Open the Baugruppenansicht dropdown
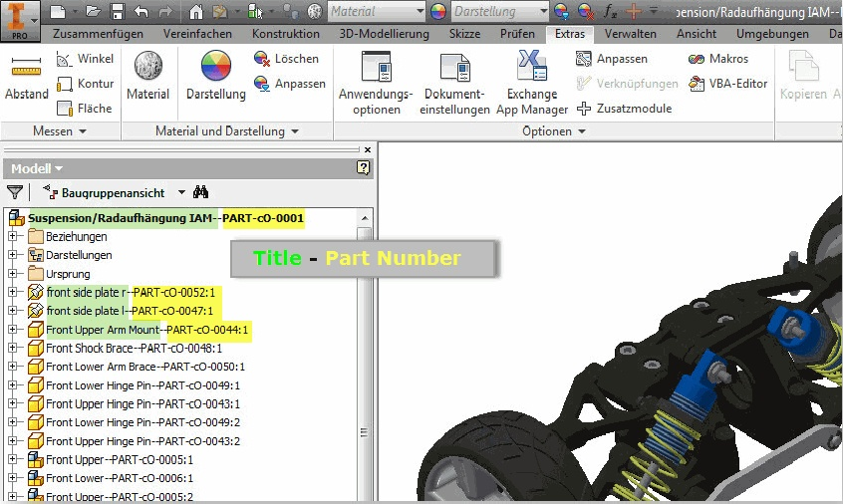This screenshot has height=504, width=843. tap(181, 192)
